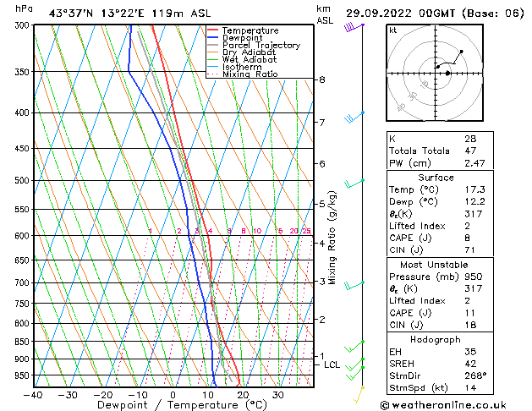Click the 850 pressure level label
Screen dimensions: 532x411
tap(24, 342)
